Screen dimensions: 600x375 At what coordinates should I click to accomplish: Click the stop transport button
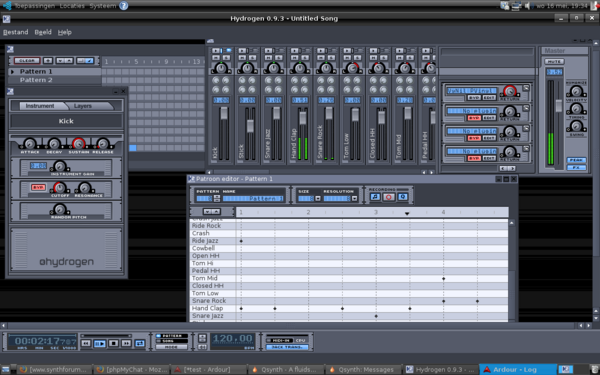tap(113, 343)
